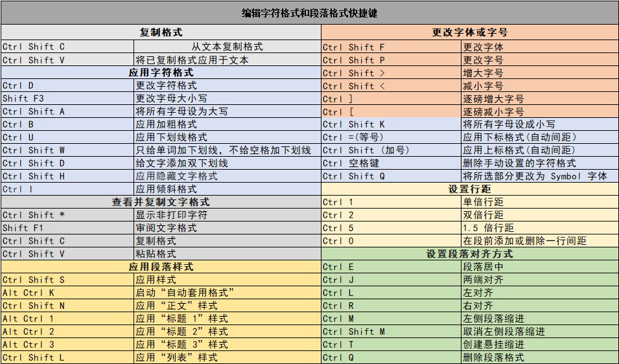This screenshot has height=364, width=619.
Task: Select the Ctrl Shift K shortcut cell
Action: (391, 124)
